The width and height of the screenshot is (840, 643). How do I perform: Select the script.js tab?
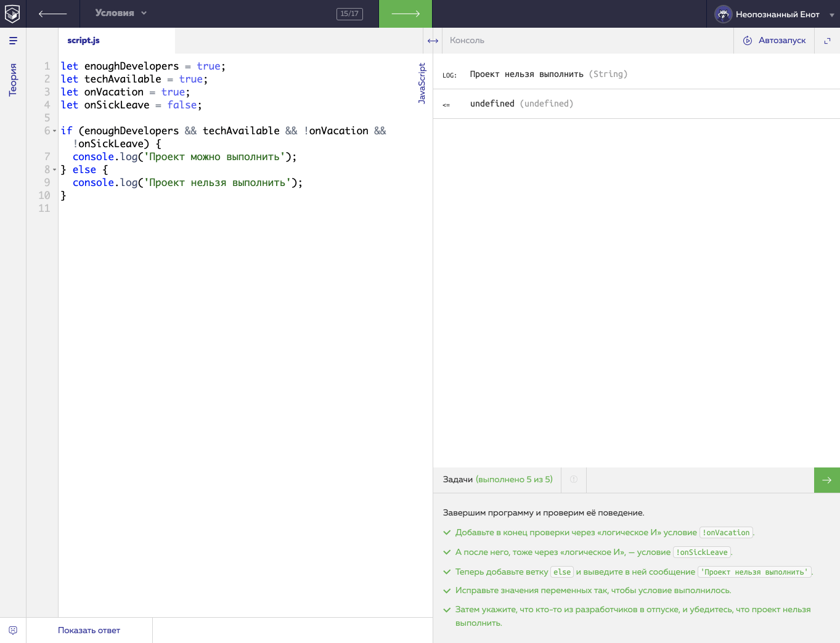point(83,41)
